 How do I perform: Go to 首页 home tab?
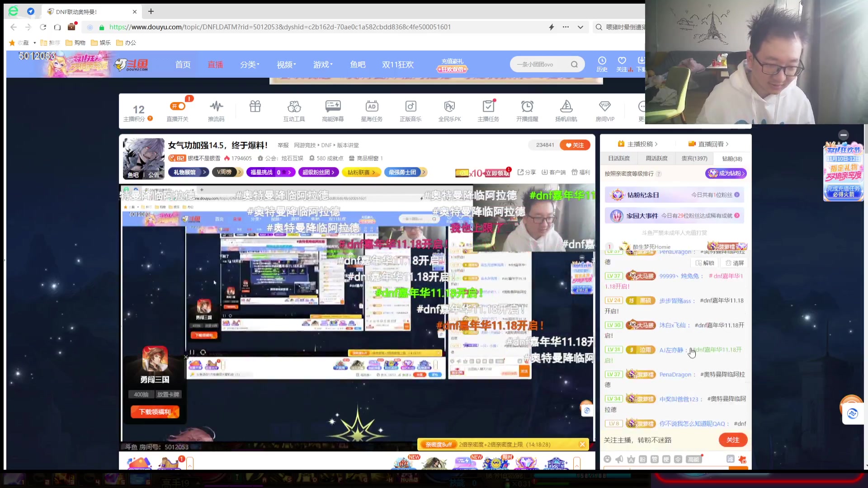click(x=183, y=65)
